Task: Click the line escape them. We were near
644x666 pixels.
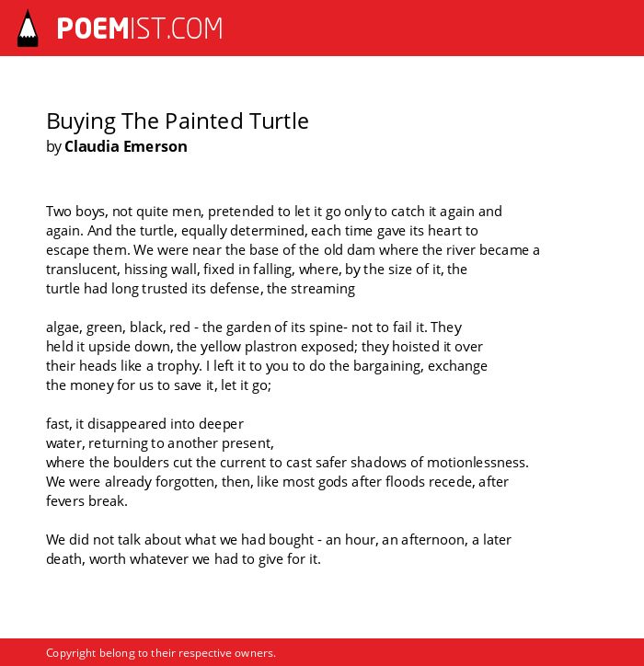Action: pos(293,250)
